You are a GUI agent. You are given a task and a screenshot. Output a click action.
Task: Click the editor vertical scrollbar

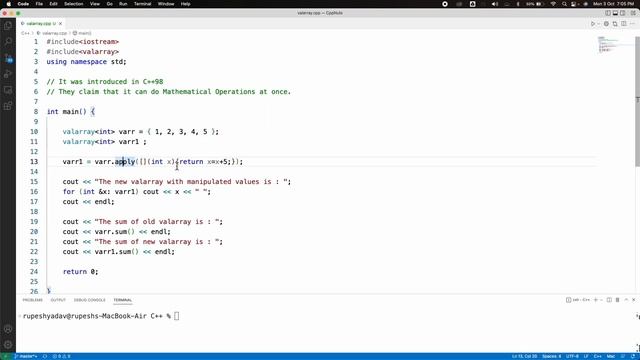(x=637, y=101)
